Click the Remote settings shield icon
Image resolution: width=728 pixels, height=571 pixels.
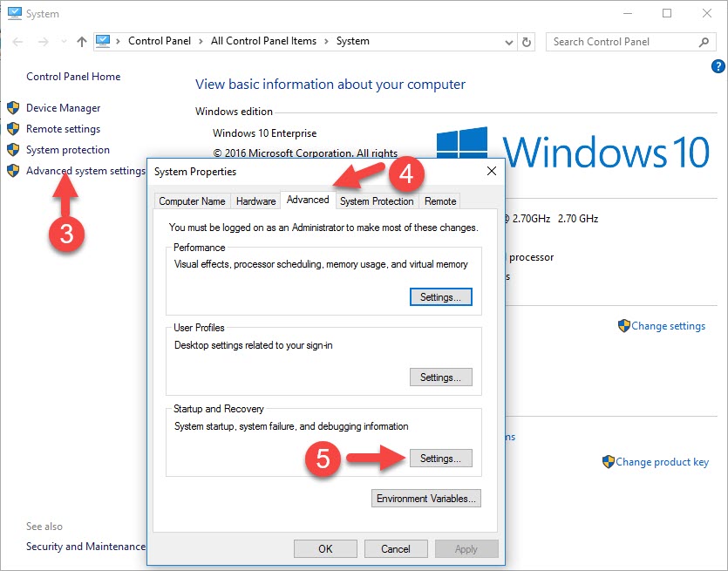(x=13, y=129)
